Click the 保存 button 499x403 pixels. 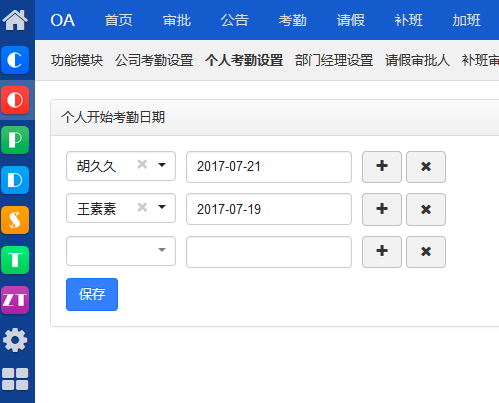pyautogui.click(x=92, y=294)
